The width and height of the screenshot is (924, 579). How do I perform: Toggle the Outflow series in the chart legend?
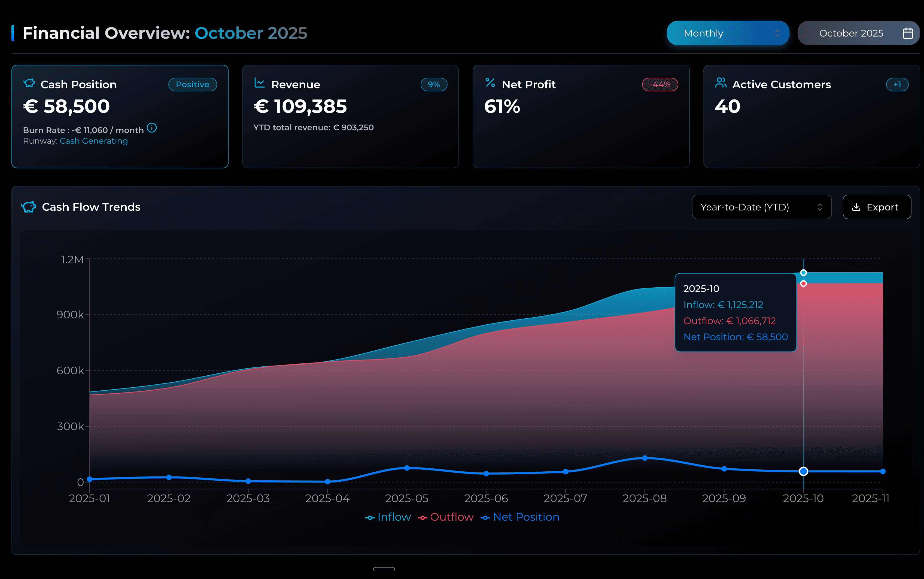tap(446, 517)
